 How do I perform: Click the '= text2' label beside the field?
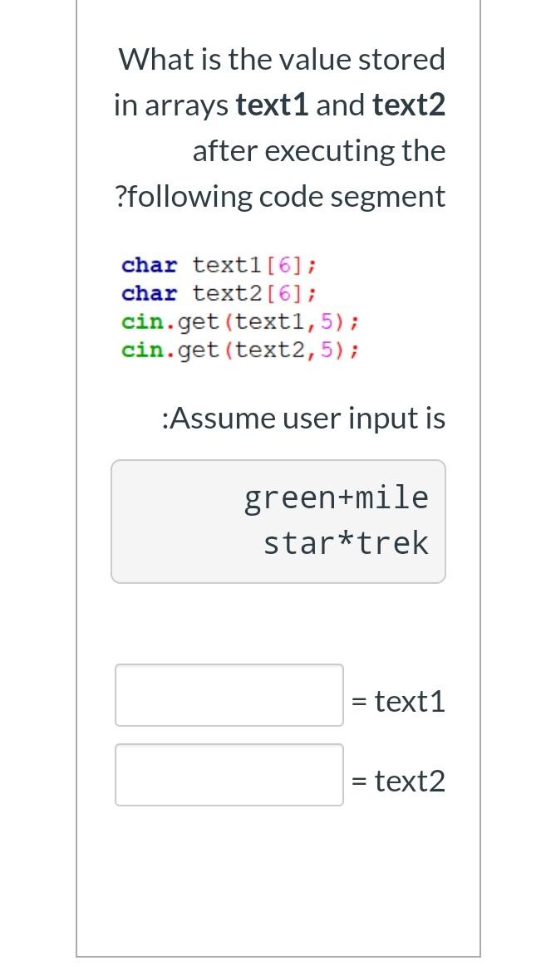[x=398, y=780]
